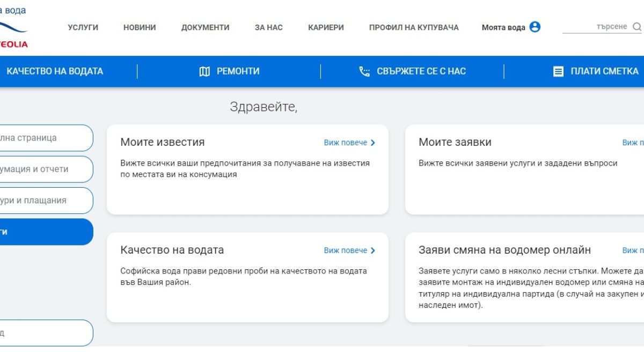Click Виж link in Моите заявки card
The height and width of the screenshot is (362, 644).
(633, 143)
